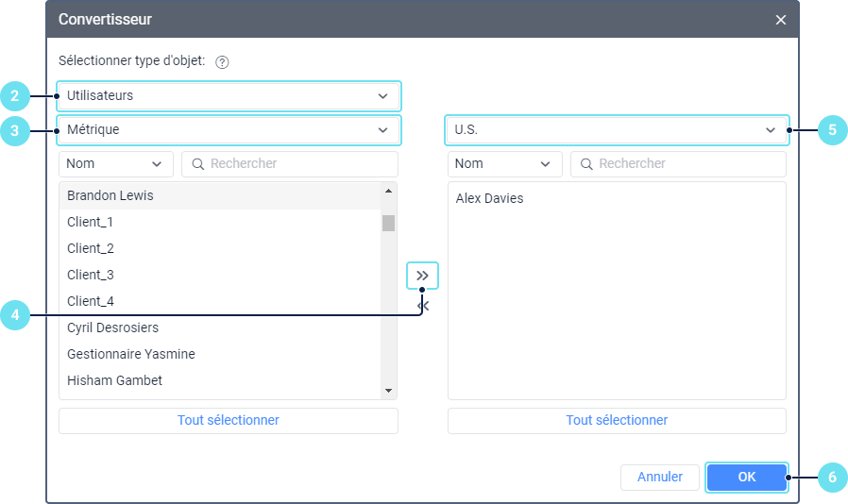Click the move-left double-arrow icon
This screenshot has height=504, width=848.
424,307
